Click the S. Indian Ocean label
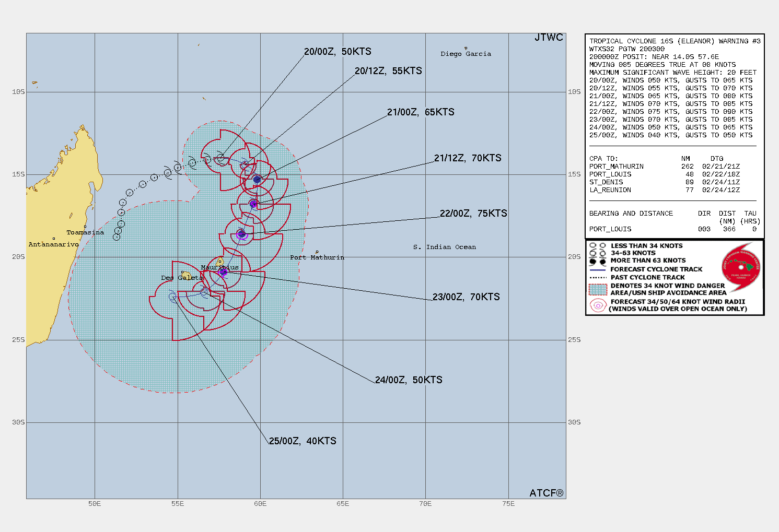This screenshot has height=532, width=779. [445, 247]
